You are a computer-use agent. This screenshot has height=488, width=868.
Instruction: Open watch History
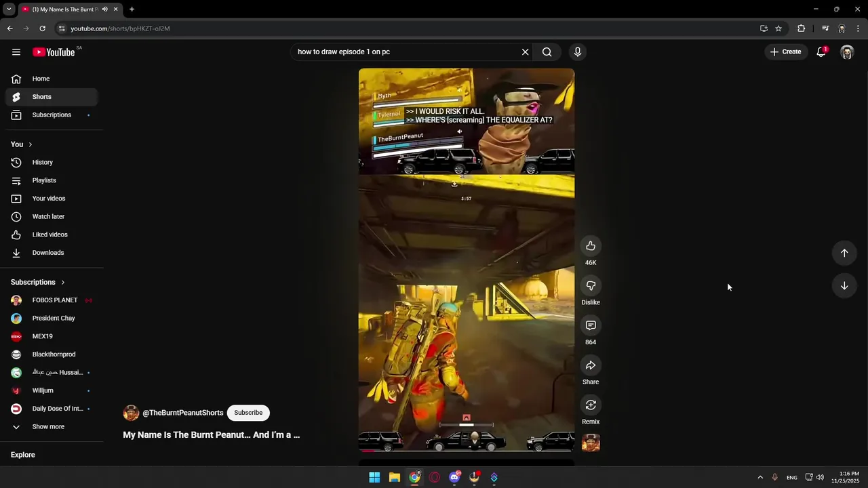click(x=52, y=163)
